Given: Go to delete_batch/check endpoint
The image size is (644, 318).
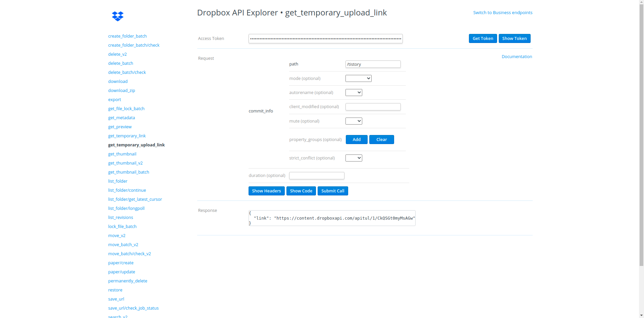Looking at the screenshot, I should [127, 72].
